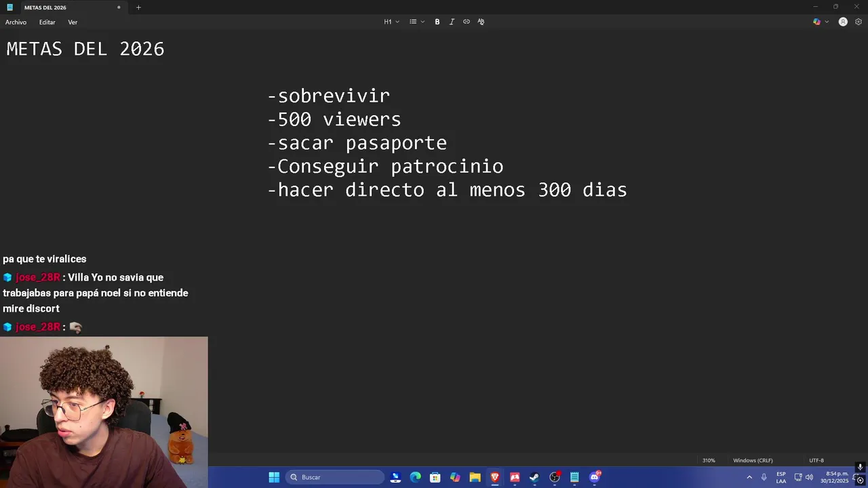Image resolution: width=868 pixels, height=488 pixels.
Task: Clear formatting with the toolbar icon
Action: (481, 22)
